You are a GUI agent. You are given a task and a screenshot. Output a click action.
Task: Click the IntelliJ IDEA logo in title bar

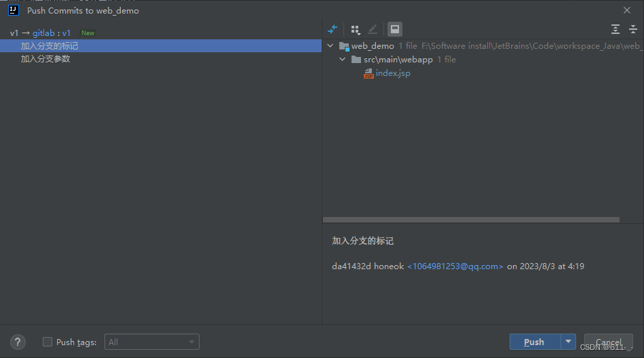click(14, 10)
